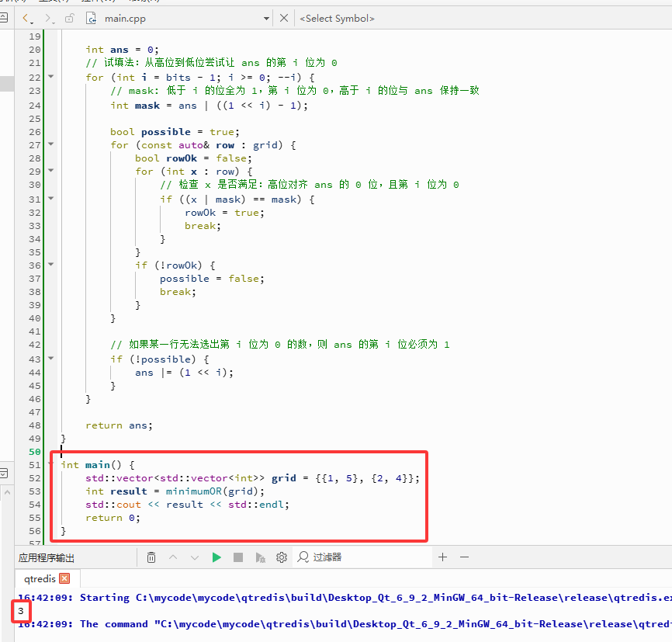
Task: Jump to next output item arrow
Action: [x=195, y=557]
